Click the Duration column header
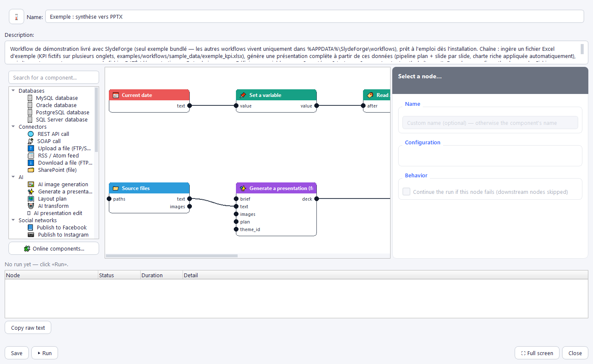 (161, 275)
